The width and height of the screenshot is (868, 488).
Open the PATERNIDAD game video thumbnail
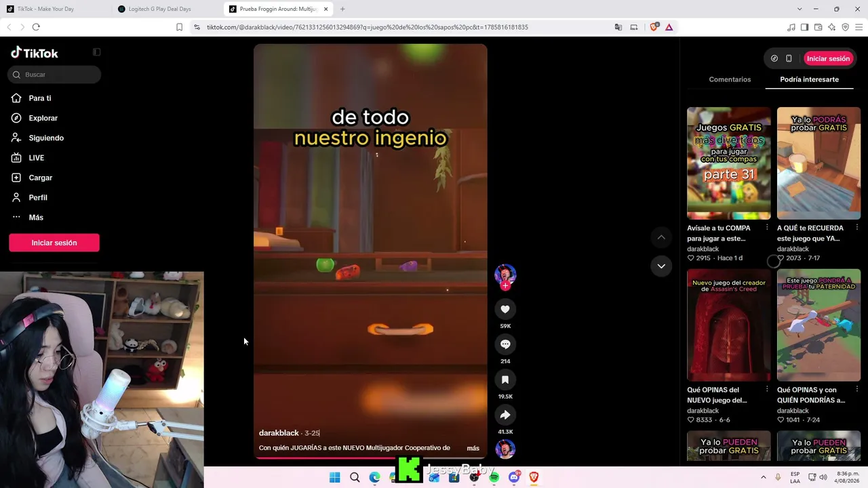pos(818,325)
